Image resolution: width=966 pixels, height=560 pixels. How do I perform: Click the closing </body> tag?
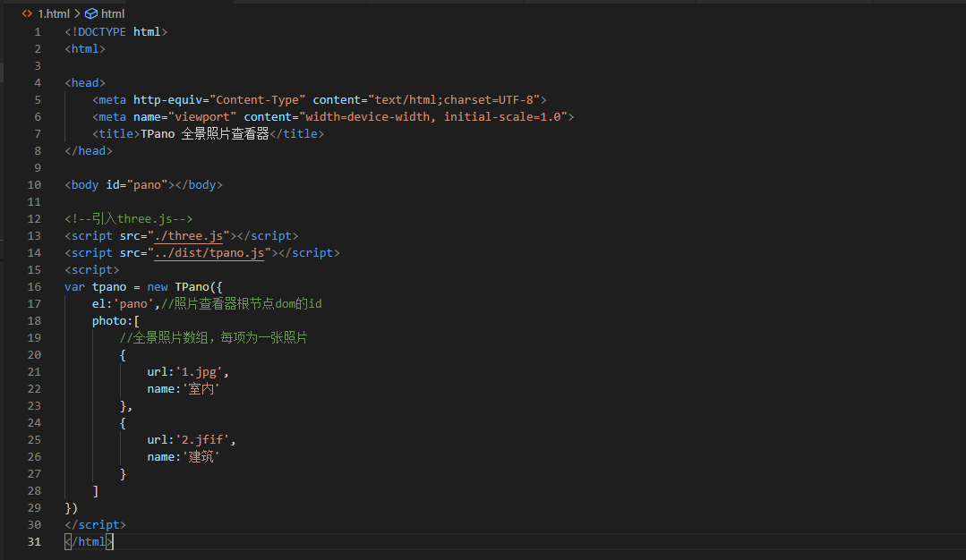(199, 184)
